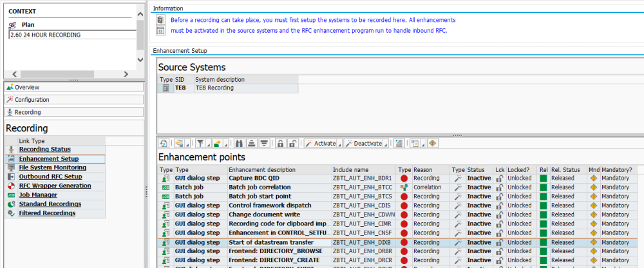
Task: Select the Enhancement Setup link
Action: pyautogui.click(x=49, y=158)
